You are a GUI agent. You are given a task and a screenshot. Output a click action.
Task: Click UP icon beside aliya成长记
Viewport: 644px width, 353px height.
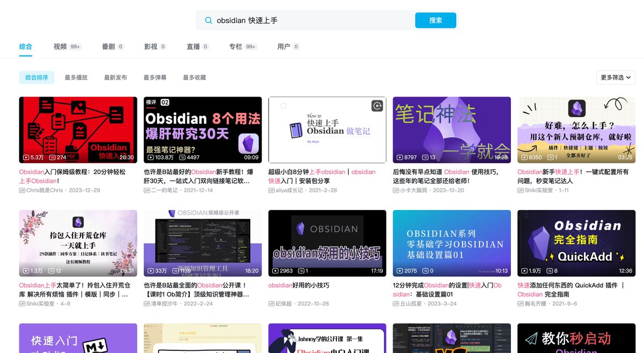tap(271, 190)
